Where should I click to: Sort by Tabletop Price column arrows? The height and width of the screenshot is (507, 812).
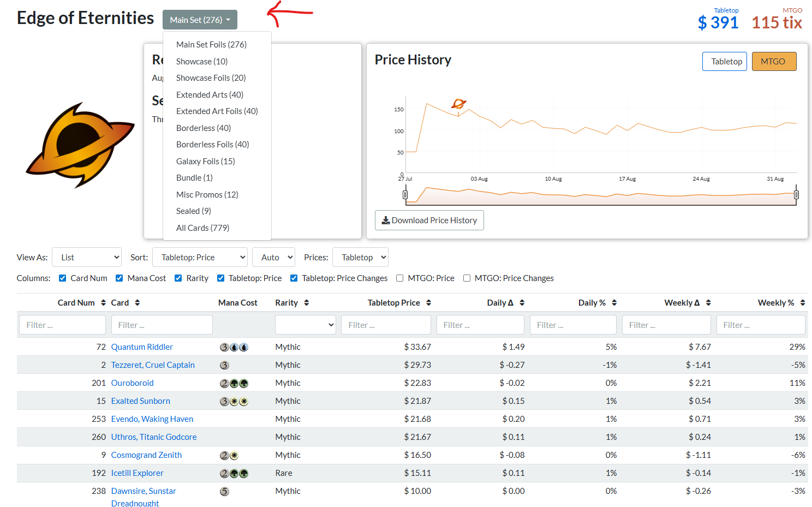(x=429, y=303)
